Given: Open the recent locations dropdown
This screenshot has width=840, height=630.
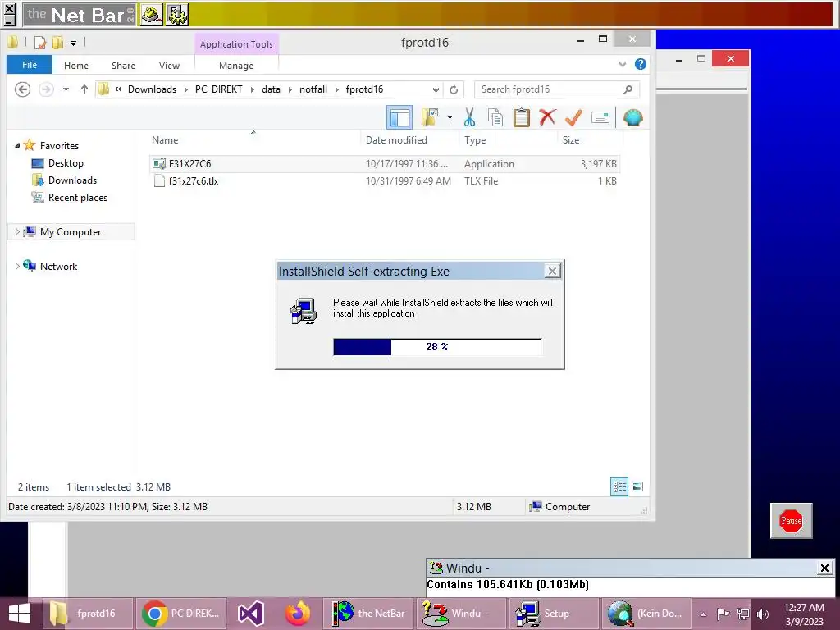Looking at the screenshot, I should [x=66, y=89].
